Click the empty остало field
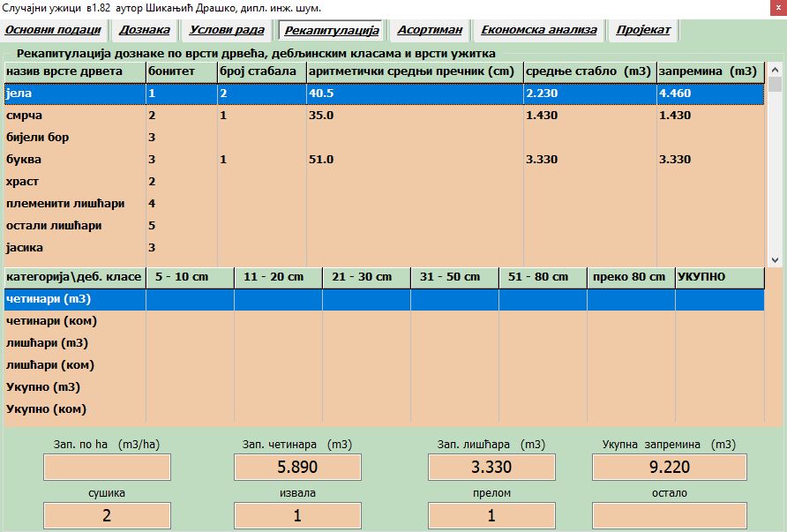This screenshot has width=787, height=532. click(670, 515)
